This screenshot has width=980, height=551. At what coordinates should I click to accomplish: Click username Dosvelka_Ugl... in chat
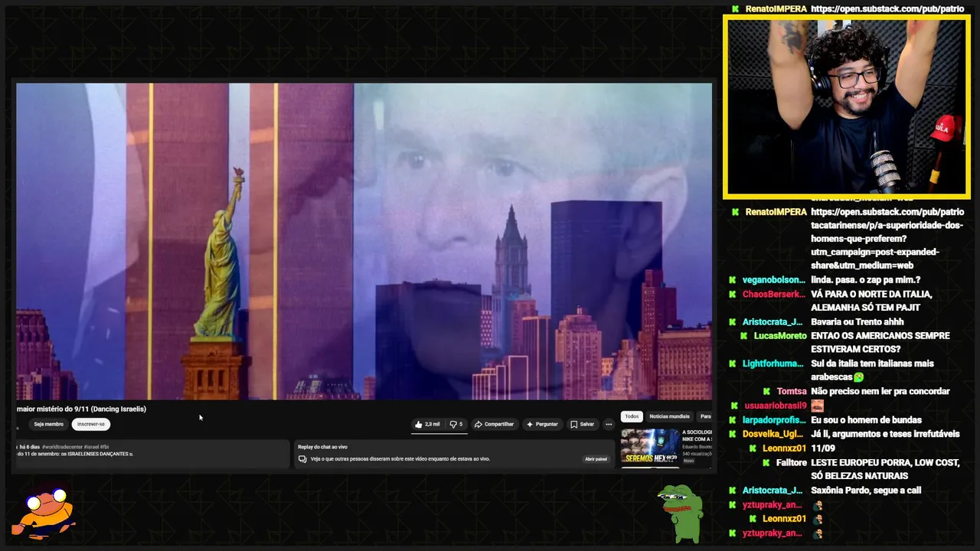(773, 434)
